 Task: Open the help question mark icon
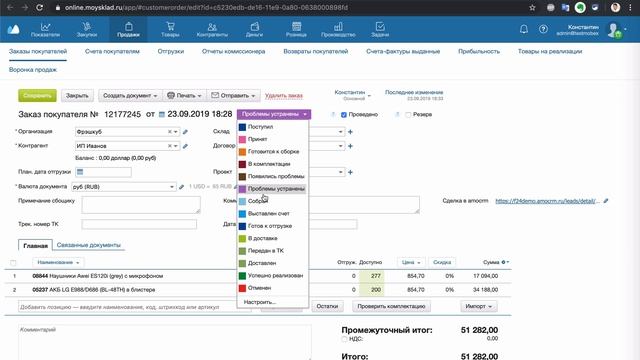click(x=543, y=29)
